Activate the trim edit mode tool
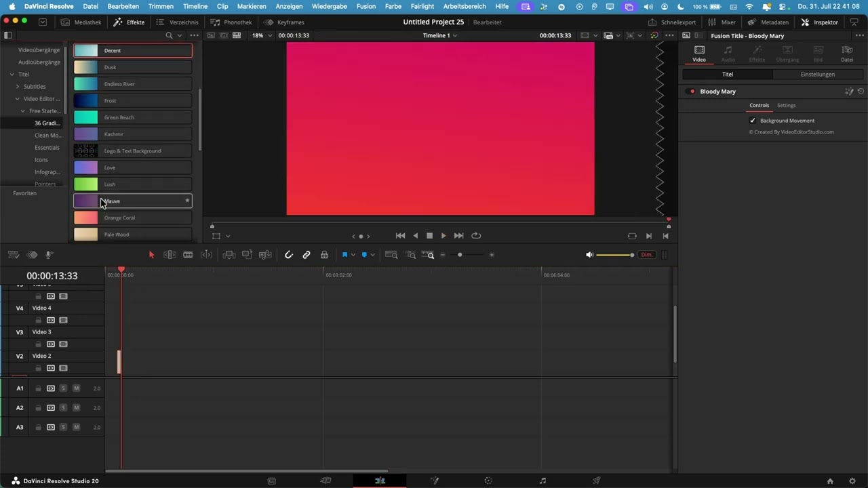The image size is (868, 488). pyautogui.click(x=170, y=255)
